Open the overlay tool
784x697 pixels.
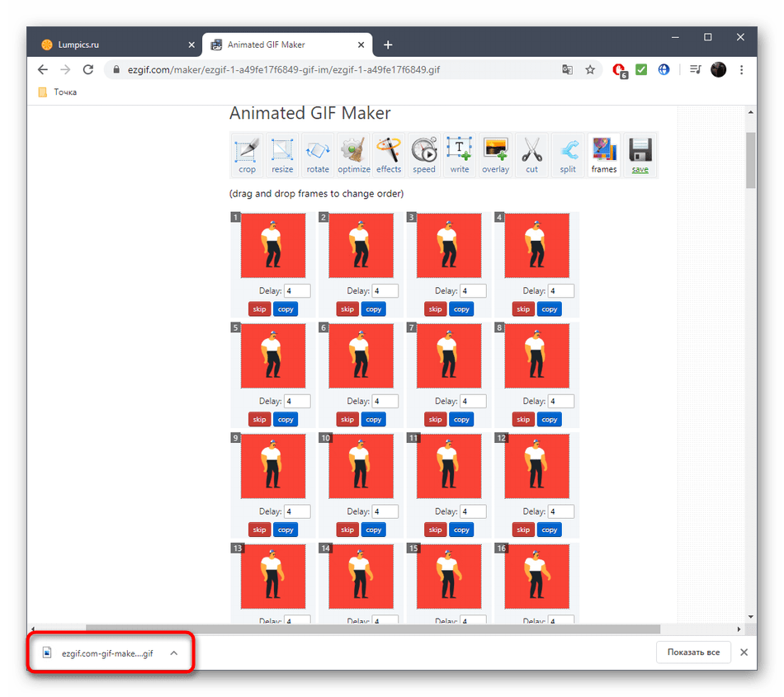pos(495,155)
